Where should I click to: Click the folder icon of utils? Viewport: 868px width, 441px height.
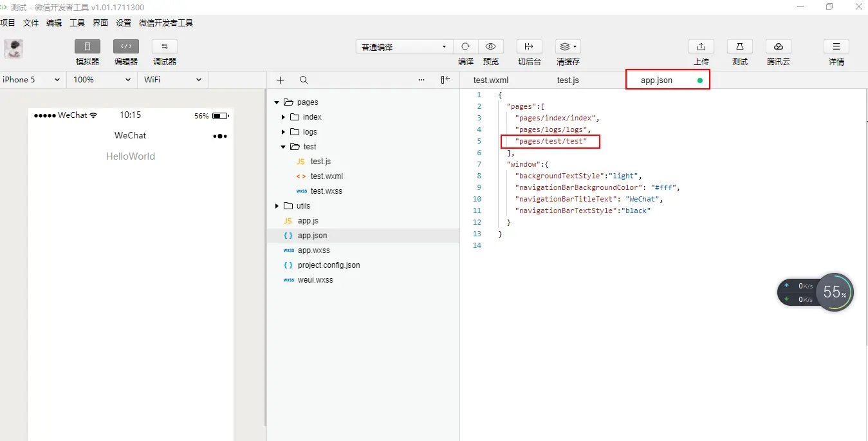tap(287, 206)
